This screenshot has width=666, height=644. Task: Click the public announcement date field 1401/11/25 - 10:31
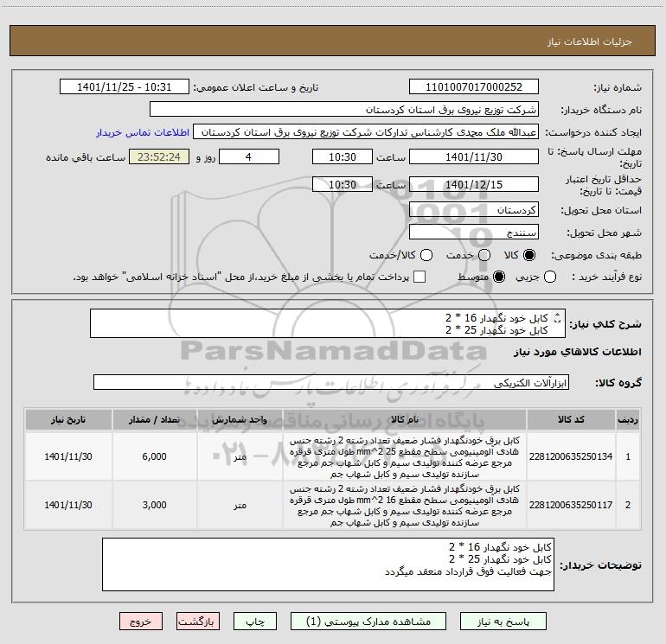[125, 86]
